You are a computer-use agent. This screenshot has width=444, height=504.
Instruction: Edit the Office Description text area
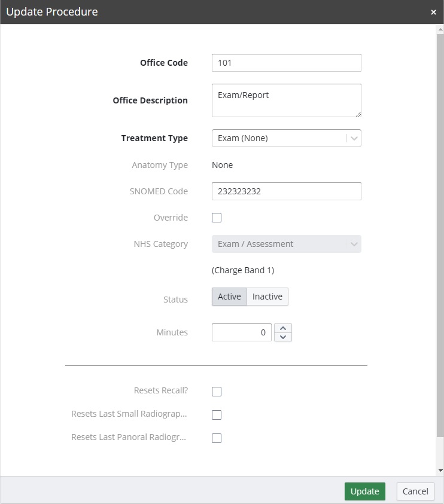[286, 100]
